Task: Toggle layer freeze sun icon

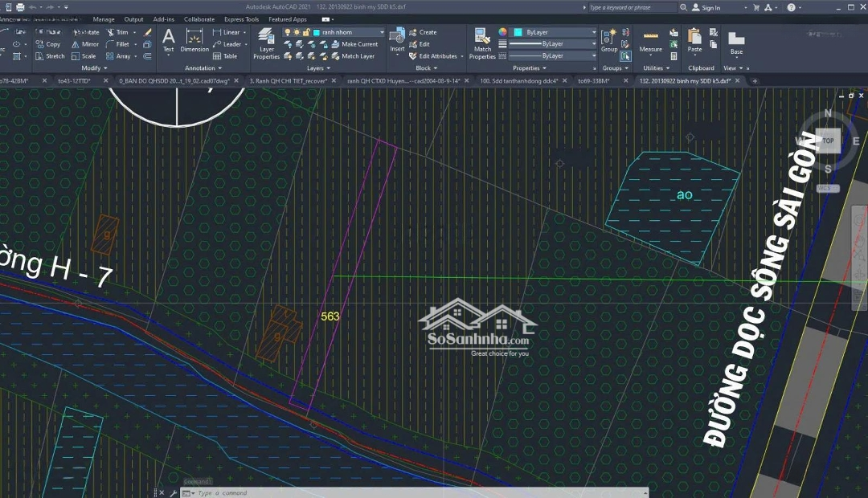Action: 297,32
